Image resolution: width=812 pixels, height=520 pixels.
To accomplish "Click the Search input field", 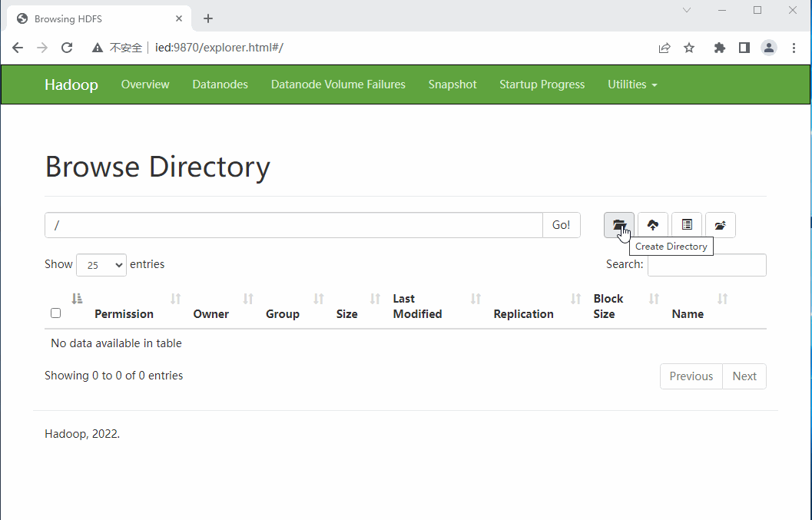I will [706, 265].
